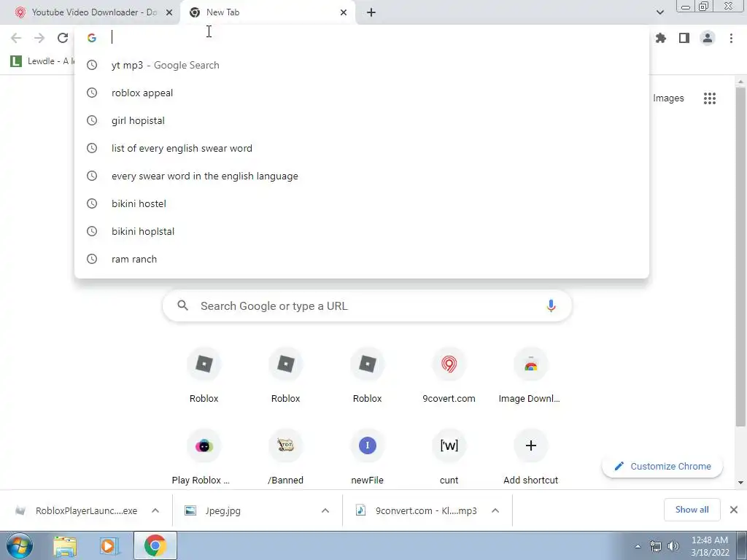This screenshot has height=560, width=747.
Task: Choose the 'yt mp3' suggestion
Action: point(362,65)
